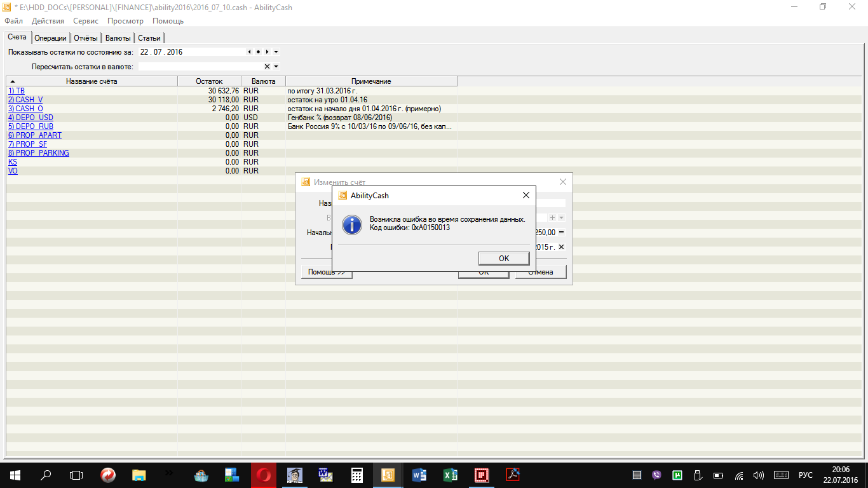Open the 1) TB account link
Screen dimensions: 868x488
click(x=17, y=91)
